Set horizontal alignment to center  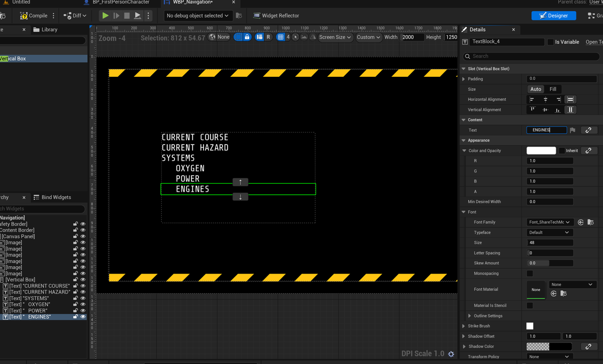pyautogui.click(x=545, y=99)
